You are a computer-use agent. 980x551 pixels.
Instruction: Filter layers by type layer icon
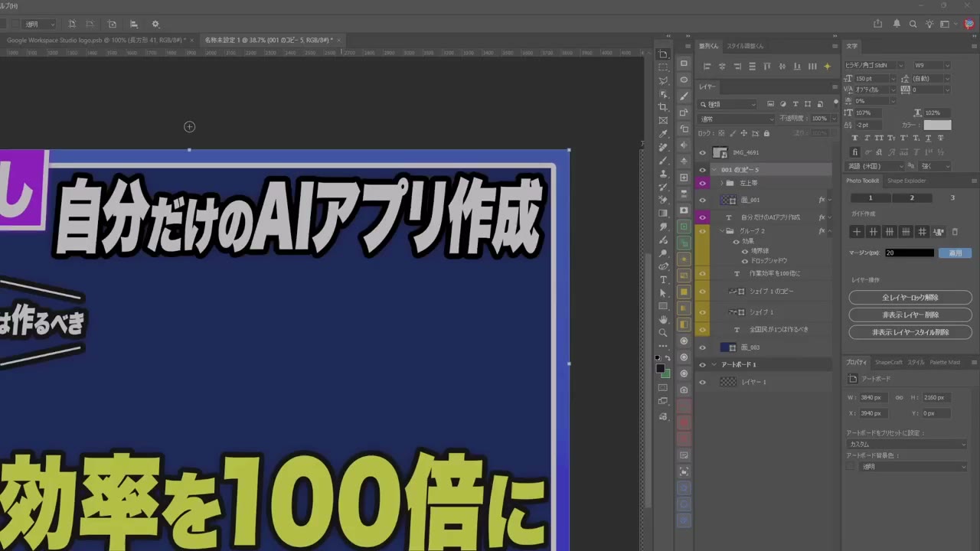[x=795, y=104]
